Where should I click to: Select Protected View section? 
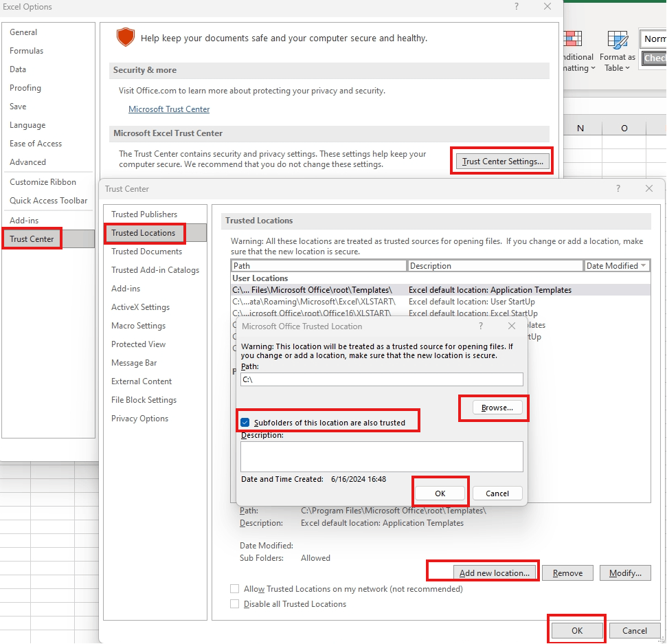(x=138, y=344)
